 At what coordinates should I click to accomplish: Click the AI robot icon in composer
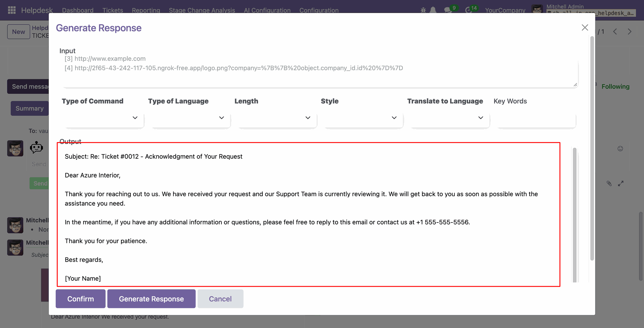point(36,147)
